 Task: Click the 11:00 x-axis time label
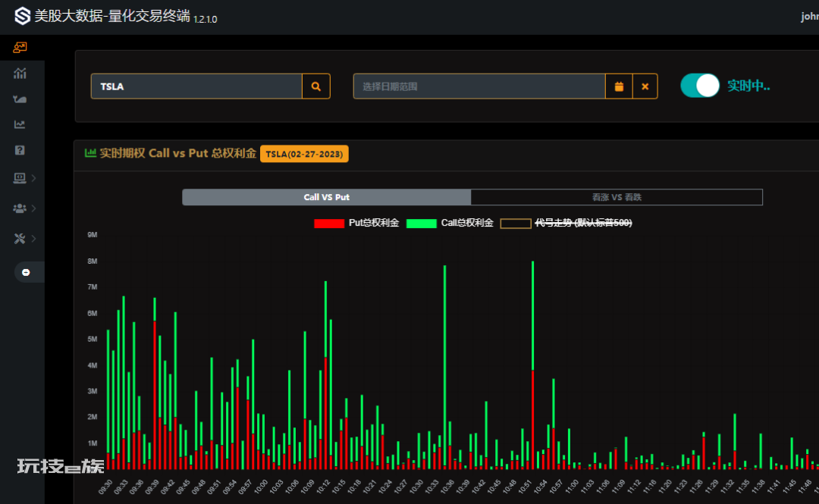[572, 487]
